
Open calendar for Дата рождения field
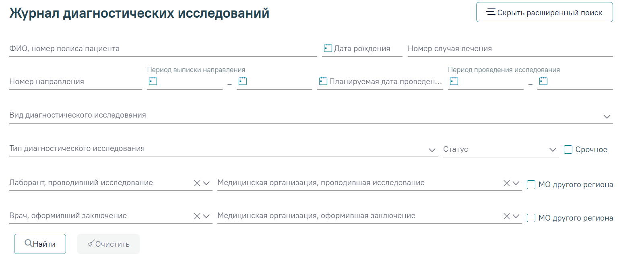[x=328, y=48]
